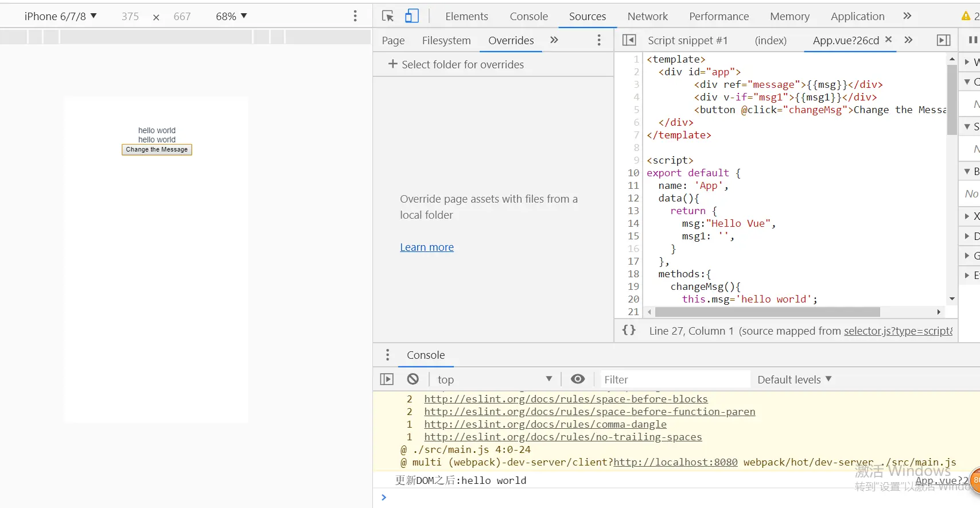Toggle the console sidebar panel icon
Image resolution: width=980 pixels, height=508 pixels.
point(387,379)
